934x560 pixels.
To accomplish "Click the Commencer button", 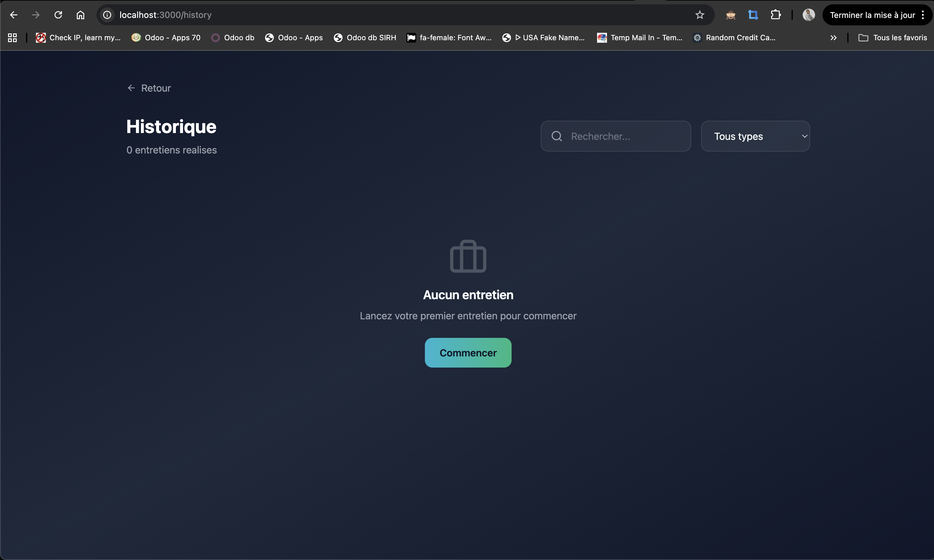I will click(x=468, y=352).
